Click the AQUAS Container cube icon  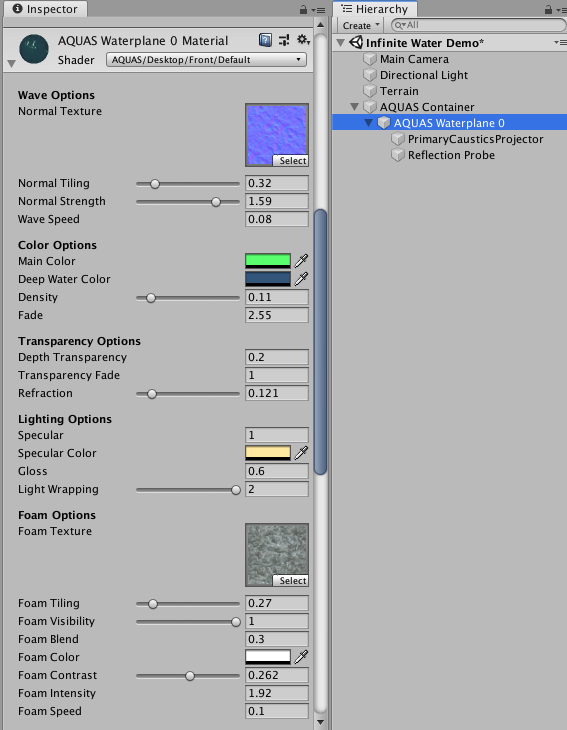[x=370, y=107]
